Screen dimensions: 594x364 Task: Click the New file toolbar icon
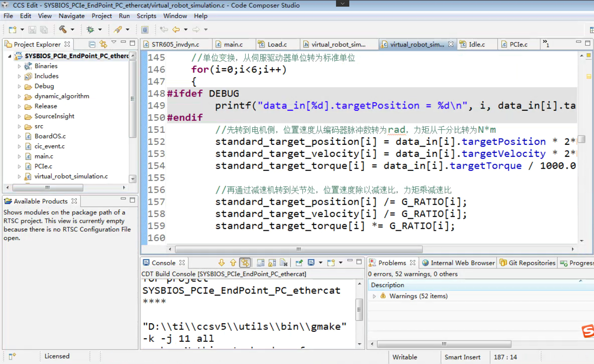pyautogui.click(x=12, y=30)
